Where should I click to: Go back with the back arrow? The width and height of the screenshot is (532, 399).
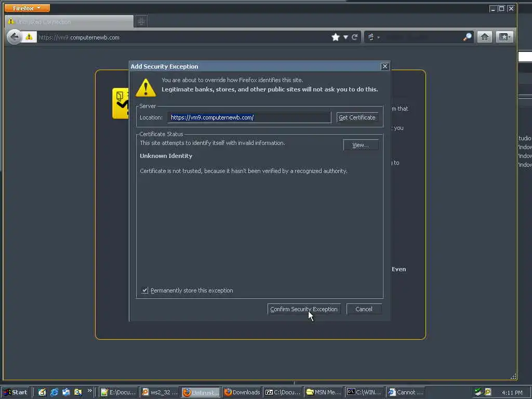coord(14,37)
